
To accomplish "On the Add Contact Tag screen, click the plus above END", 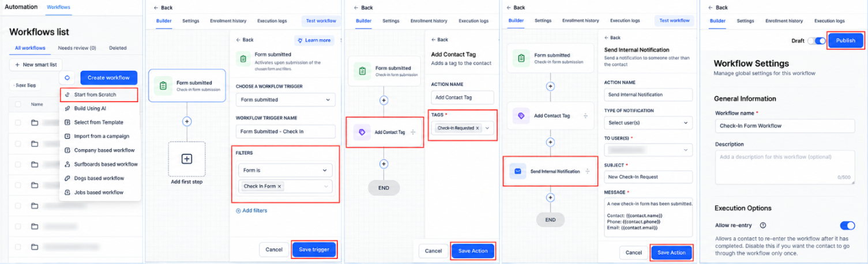I will tap(384, 164).
